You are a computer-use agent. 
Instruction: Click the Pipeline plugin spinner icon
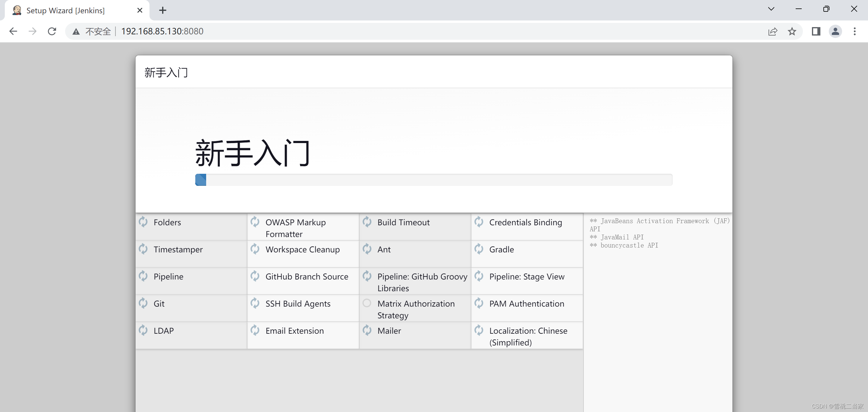coord(143,276)
